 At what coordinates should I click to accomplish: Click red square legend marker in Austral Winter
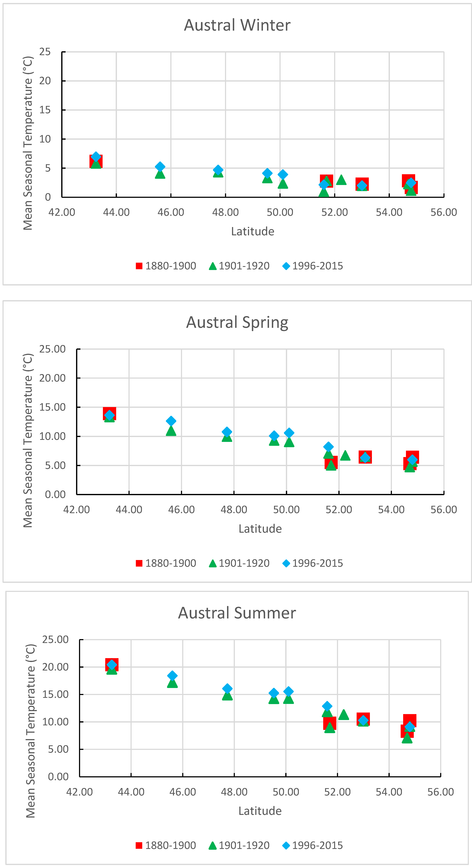(139, 266)
